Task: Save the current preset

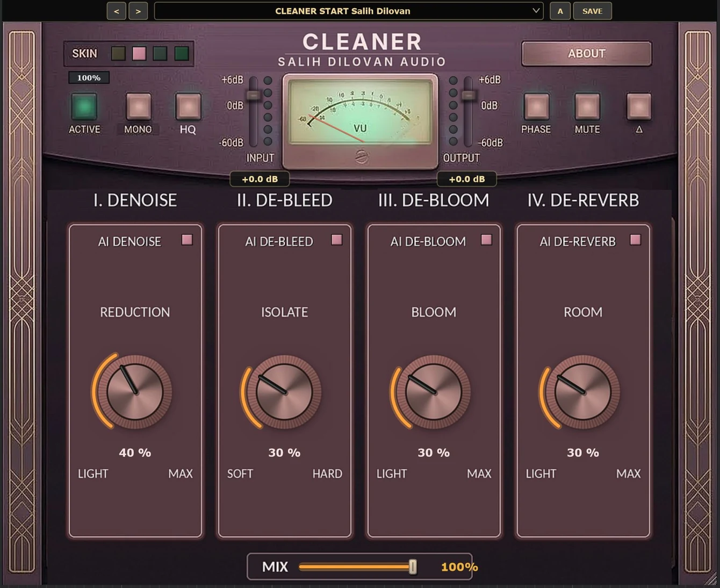Action: coord(592,11)
